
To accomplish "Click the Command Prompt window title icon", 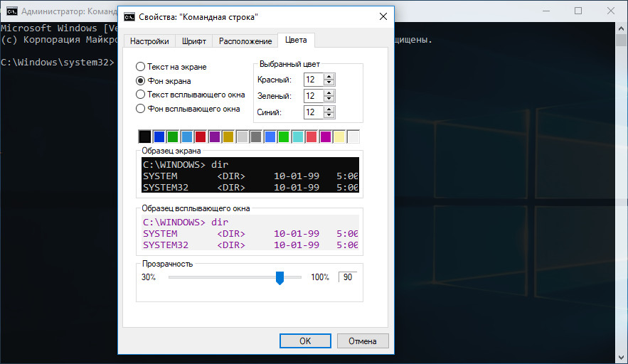I will [12, 11].
